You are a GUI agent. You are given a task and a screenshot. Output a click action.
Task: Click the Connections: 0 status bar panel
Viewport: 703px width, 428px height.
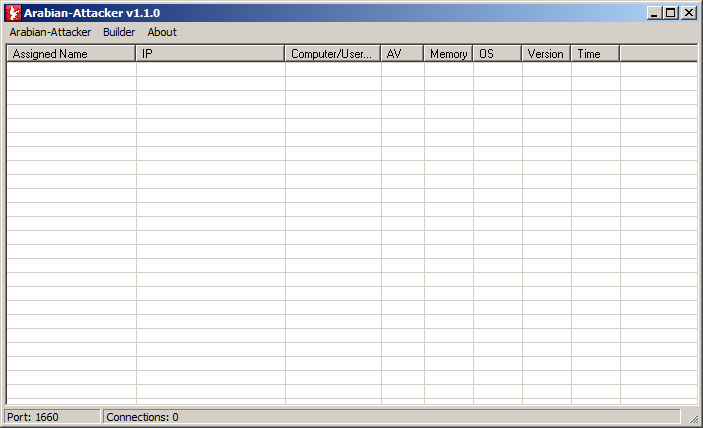click(390, 417)
